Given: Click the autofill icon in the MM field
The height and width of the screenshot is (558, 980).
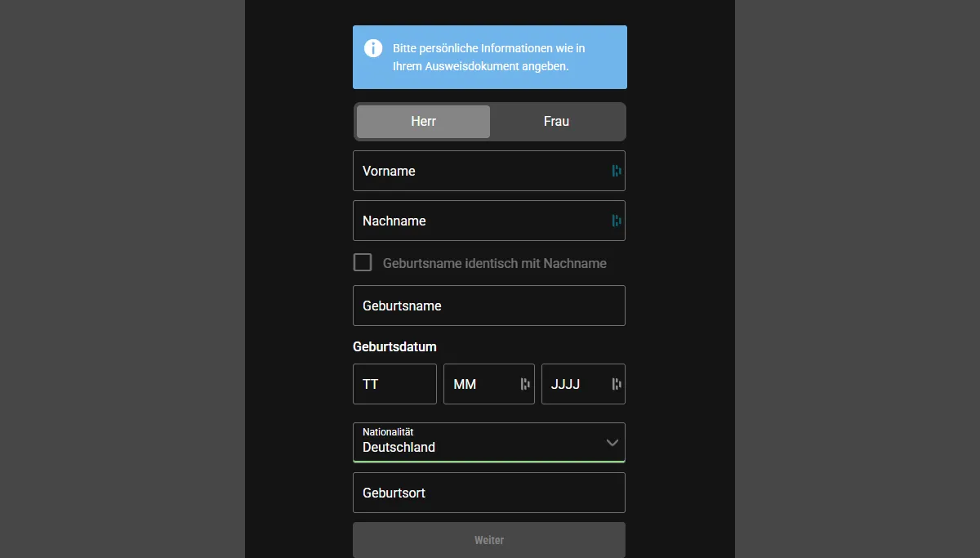Looking at the screenshot, I should pos(526,384).
